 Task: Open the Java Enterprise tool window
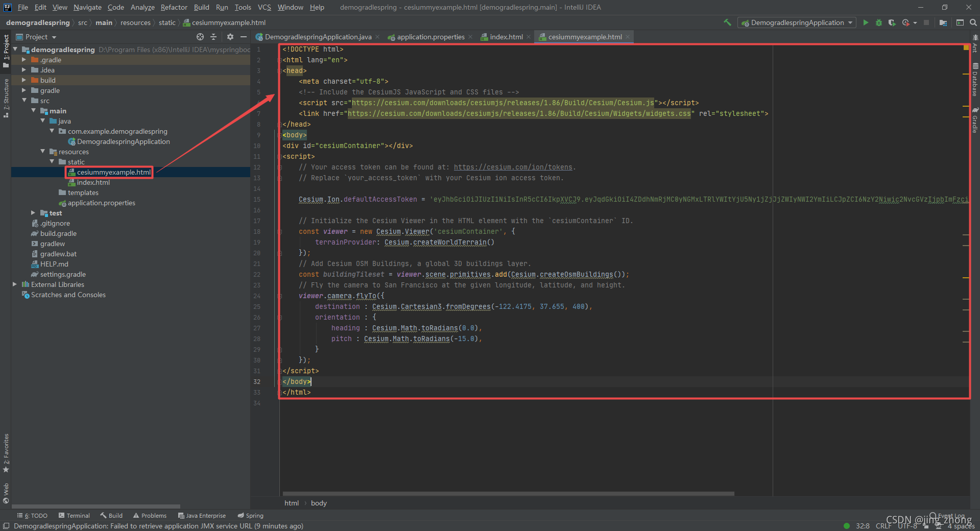[202, 516]
